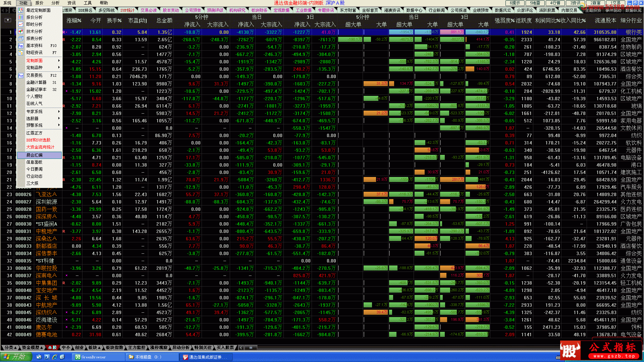Select 晨会汇编 menu entry
The width and height of the screenshot is (644, 362).
[39, 155]
